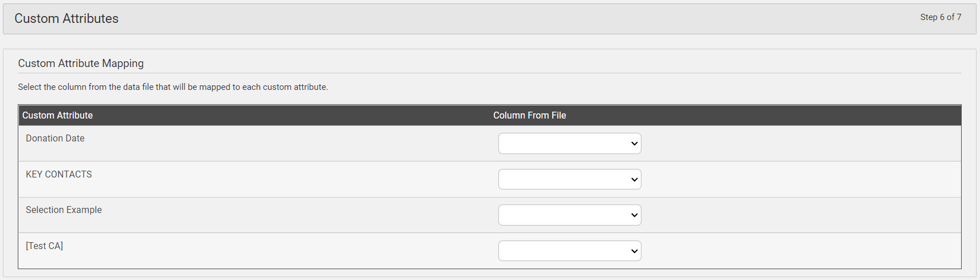This screenshot has height=280, width=980.
Task: Click the chevron arrow in Donation Date's dropdown
Action: point(634,144)
